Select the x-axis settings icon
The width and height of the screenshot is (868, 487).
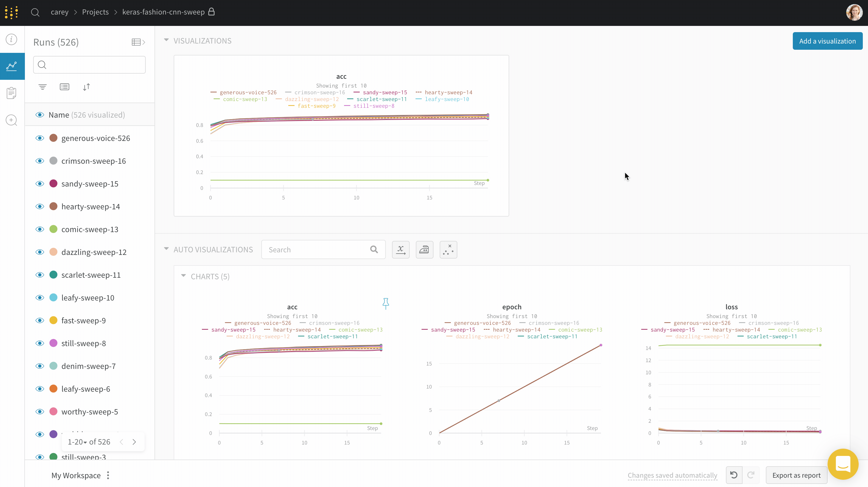tap(401, 249)
